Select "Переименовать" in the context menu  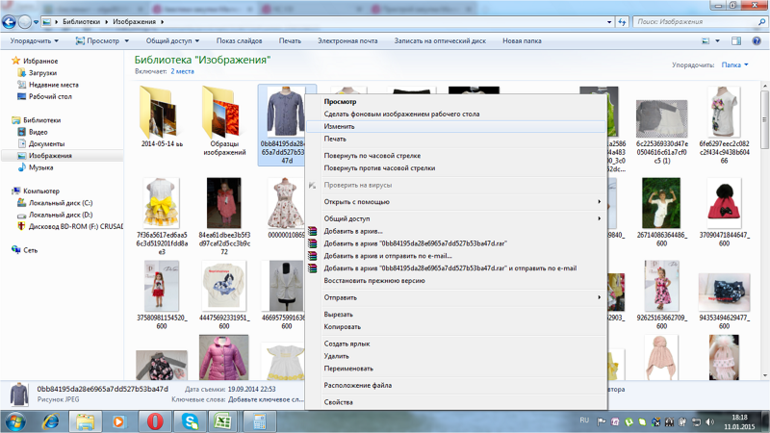coord(348,368)
